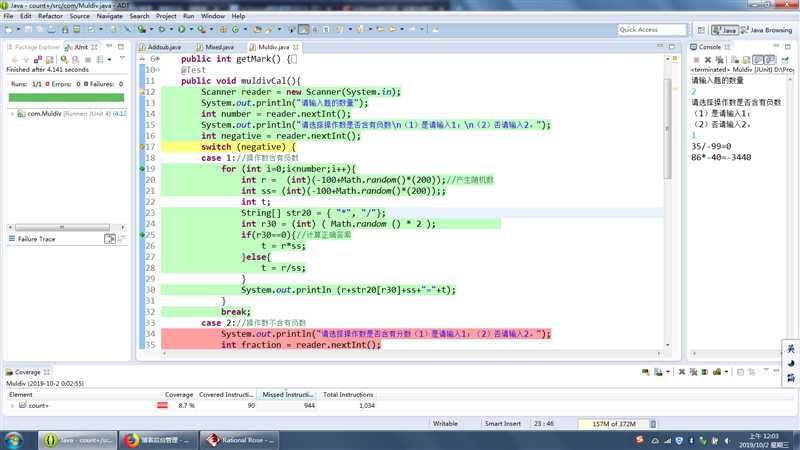This screenshot has width=800, height=450.
Task: Toggle Console Scroll Lock icon
Action: [746, 60]
